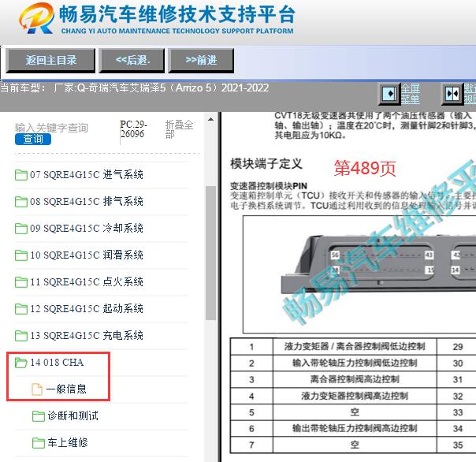Image resolution: width=476 pixels, height=462 pixels.
Task: Open the 一般信息 document
Action: tap(66, 389)
